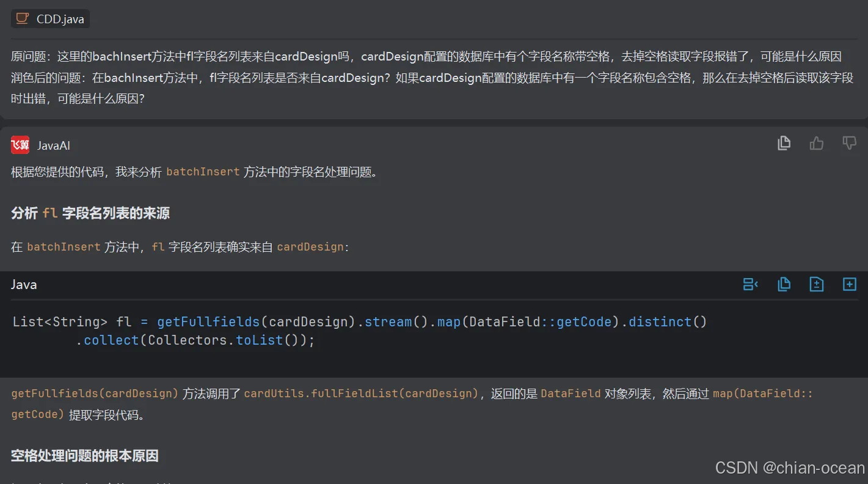Apply the code diff icon on the toolbar
This screenshot has height=484, width=868.
[817, 284]
